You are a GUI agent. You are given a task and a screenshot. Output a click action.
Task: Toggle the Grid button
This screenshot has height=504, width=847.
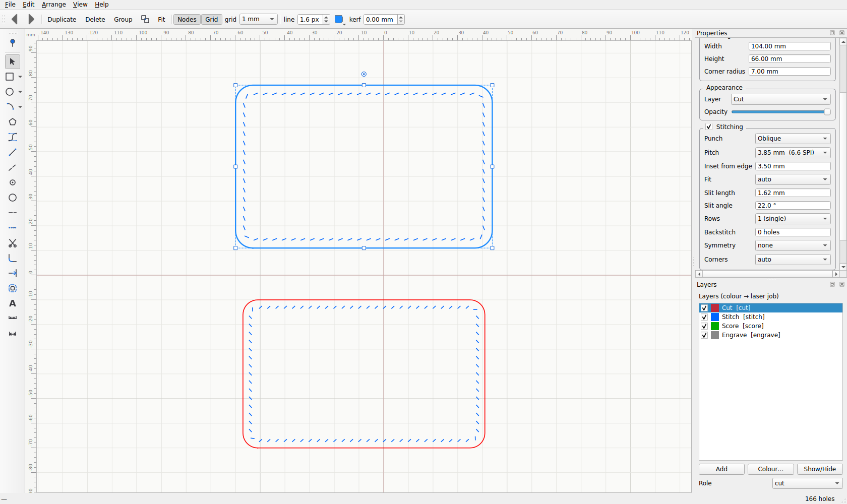point(212,19)
